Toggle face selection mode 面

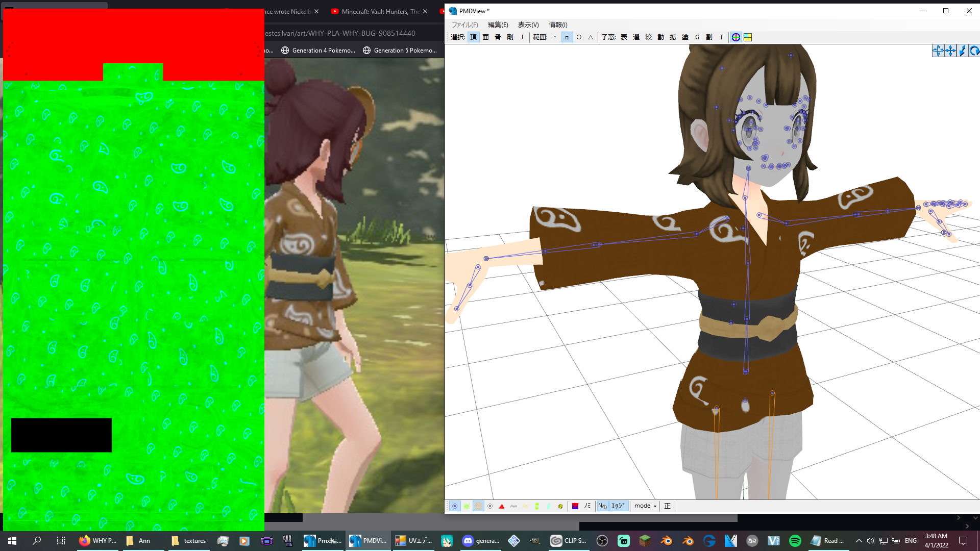click(x=485, y=37)
